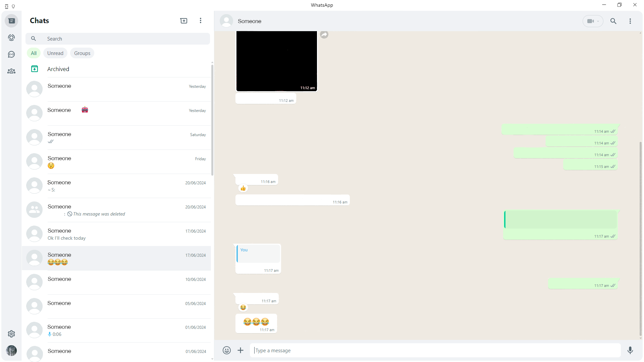Select the Unread filter tab
Screen dimensions: 644x362
(x=54, y=53)
